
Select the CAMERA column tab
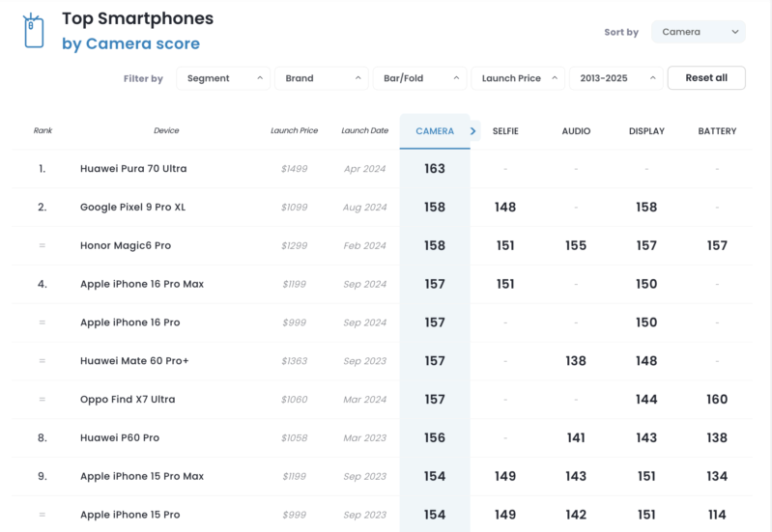pyautogui.click(x=435, y=131)
